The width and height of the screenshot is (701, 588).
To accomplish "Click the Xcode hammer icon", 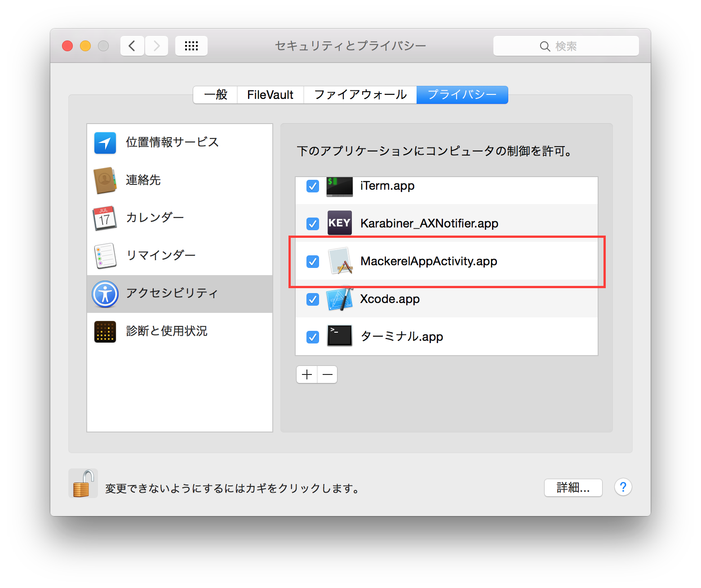I will 340,299.
